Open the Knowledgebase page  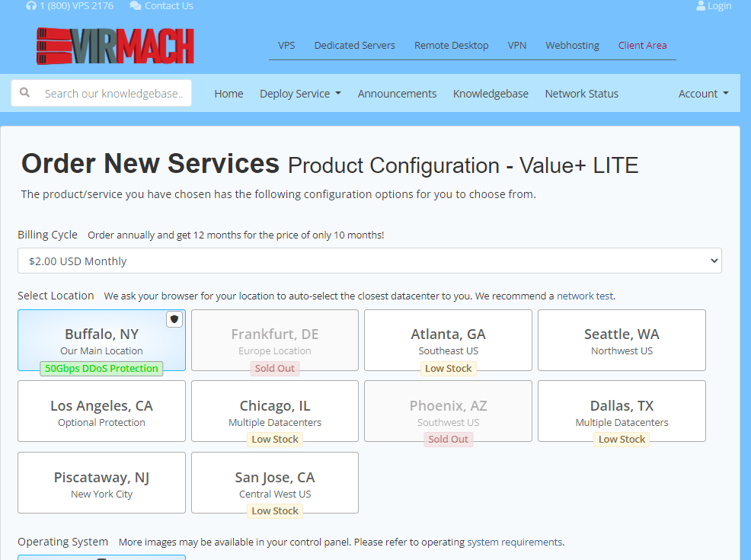[491, 94]
